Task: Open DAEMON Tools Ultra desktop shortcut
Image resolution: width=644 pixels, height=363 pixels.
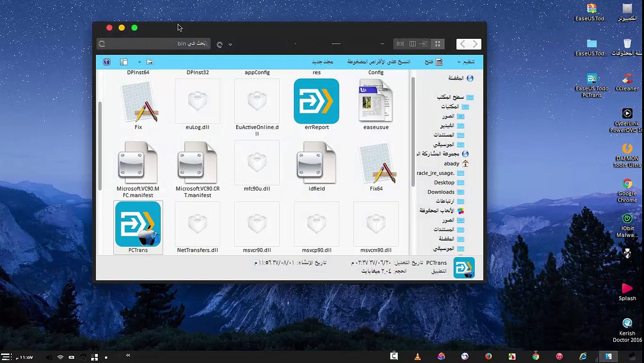Action: pos(627,155)
